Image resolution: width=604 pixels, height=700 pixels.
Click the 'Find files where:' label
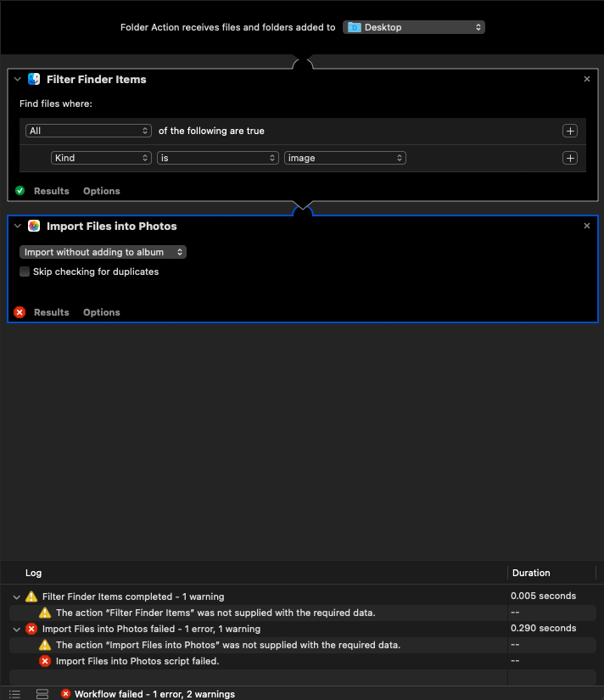point(56,104)
